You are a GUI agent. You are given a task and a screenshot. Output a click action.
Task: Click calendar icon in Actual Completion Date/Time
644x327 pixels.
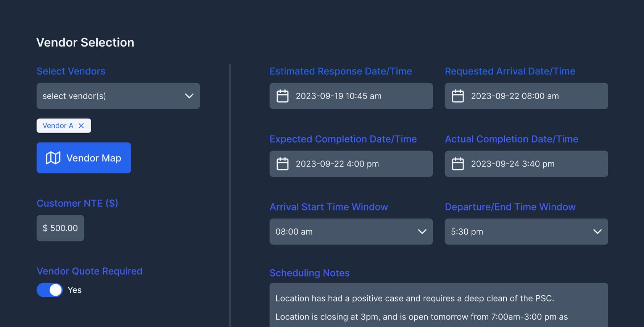click(x=458, y=164)
